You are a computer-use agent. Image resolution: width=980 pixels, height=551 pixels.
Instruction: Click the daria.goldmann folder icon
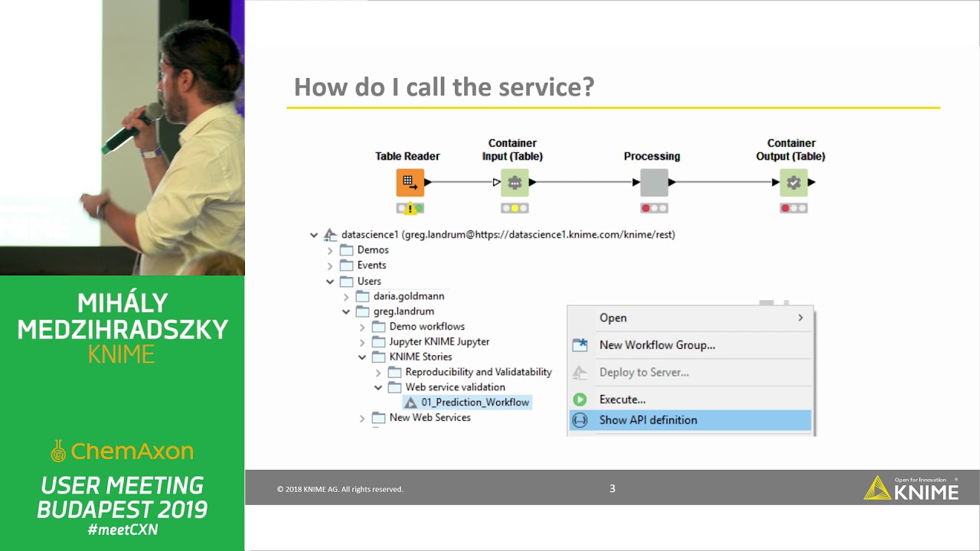[x=362, y=296]
